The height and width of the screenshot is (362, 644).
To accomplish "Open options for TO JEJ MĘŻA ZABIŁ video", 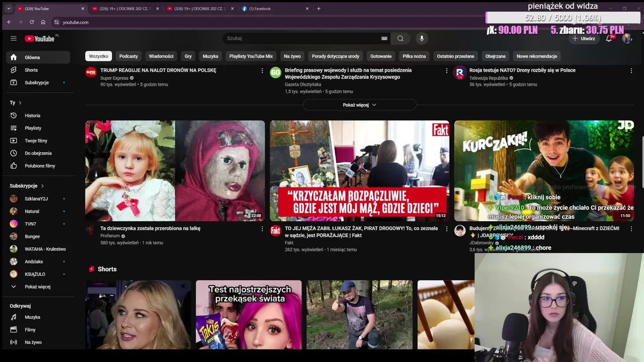I will coord(446,229).
